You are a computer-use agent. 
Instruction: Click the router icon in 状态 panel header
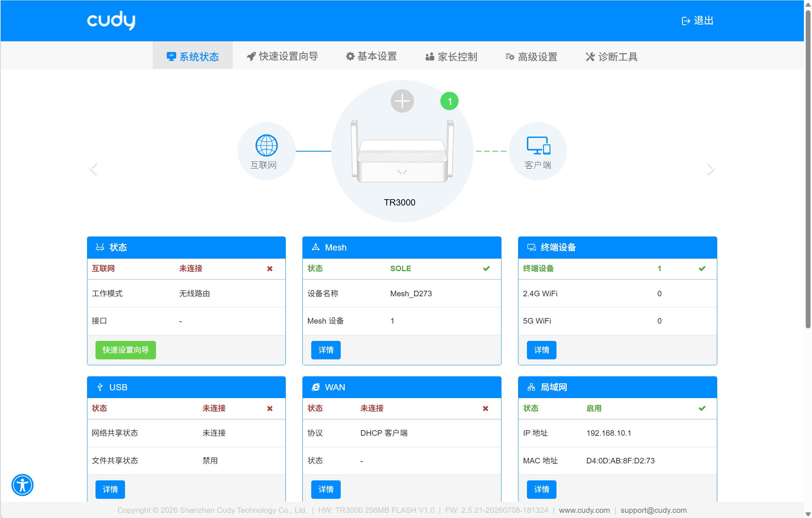(x=100, y=247)
